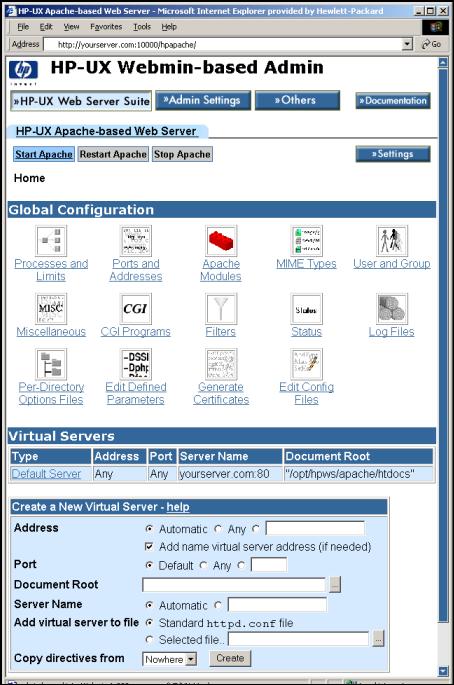Choose the Selected file radio option
Image resolution: width=454 pixels, height=685 pixels.
149,640
